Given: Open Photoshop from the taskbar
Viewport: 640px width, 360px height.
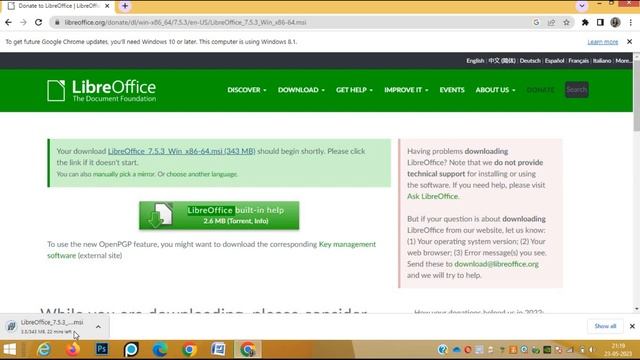Looking at the screenshot, I should pos(102,349).
